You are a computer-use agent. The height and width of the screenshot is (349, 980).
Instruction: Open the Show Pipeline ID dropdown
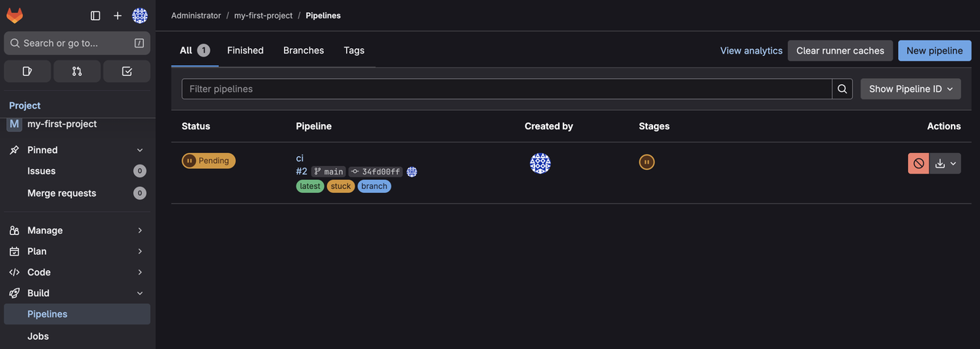(x=910, y=89)
